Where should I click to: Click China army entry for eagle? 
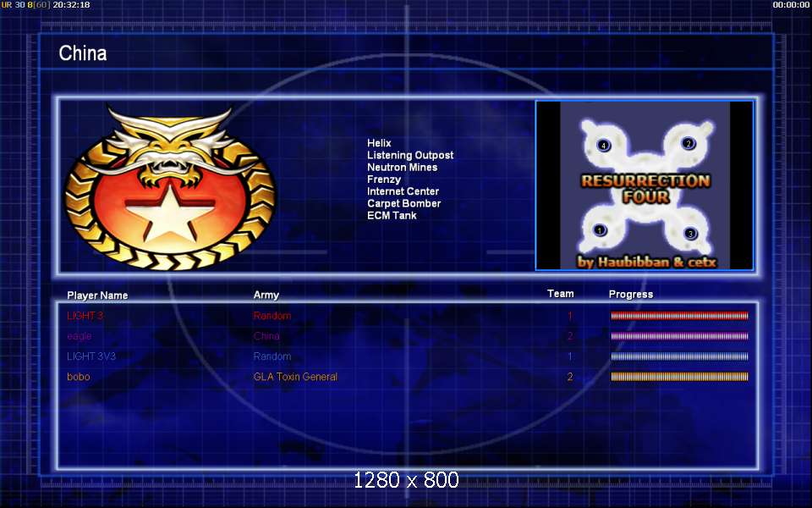[x=266, y=336]
